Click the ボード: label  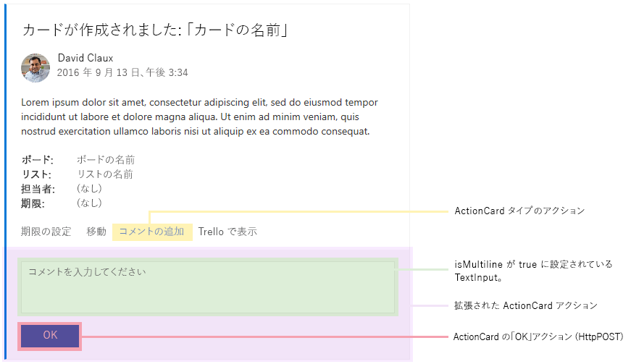pos(37,160)
